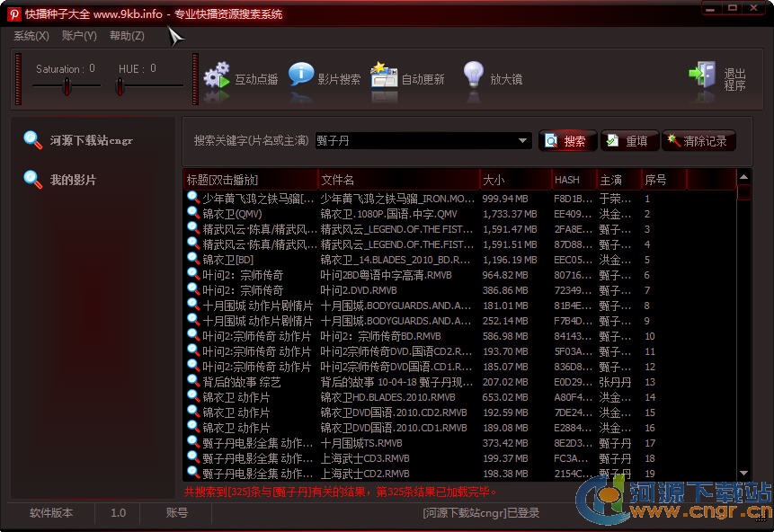Open the 帮助(Z) menu
The height and width of the screenshot is (532, 774).
[127, 36]
